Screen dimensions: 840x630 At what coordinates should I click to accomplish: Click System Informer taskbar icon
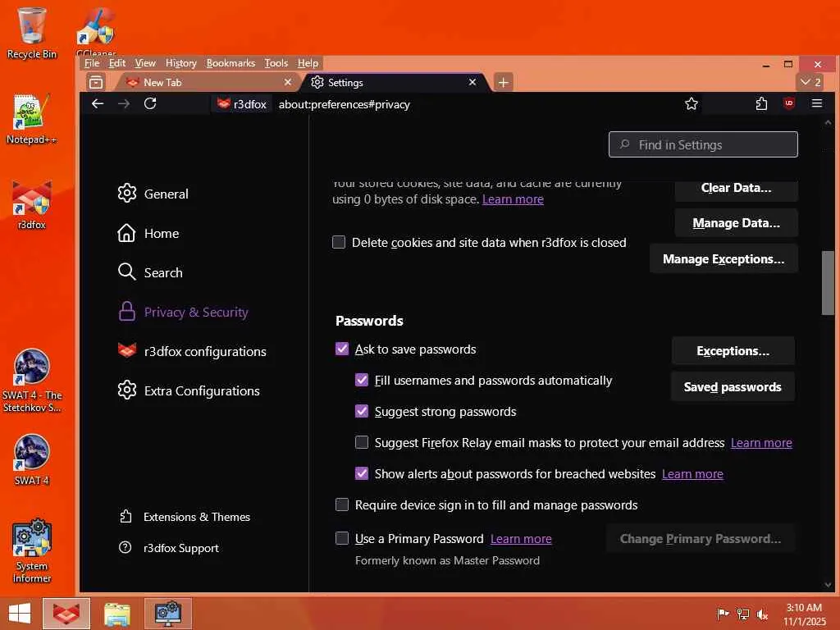(x=167, y=614)
